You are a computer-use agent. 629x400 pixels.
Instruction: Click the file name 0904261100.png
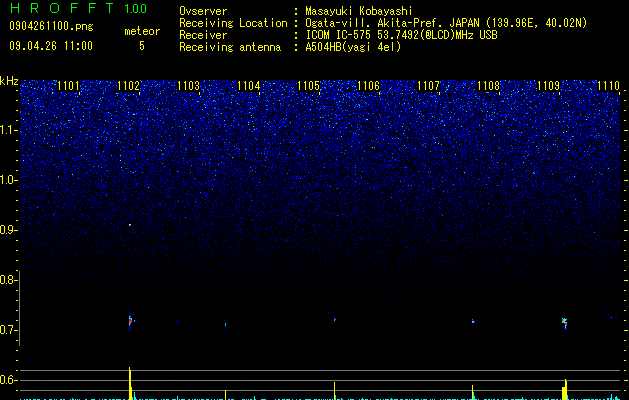point(51,26)
